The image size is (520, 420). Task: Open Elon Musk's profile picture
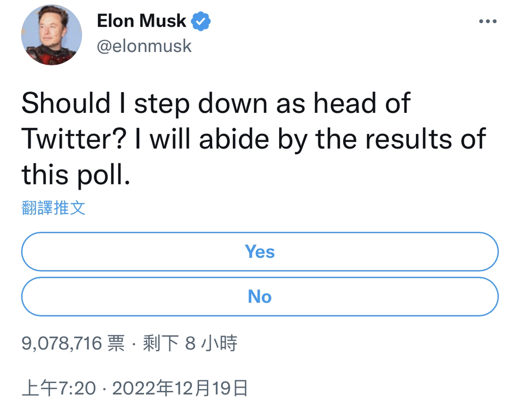tap(51, 35)
